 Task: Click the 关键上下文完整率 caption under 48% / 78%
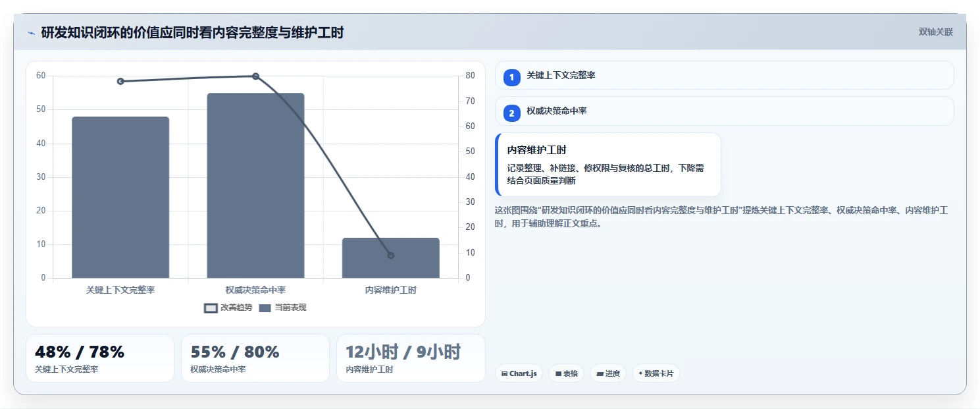click(66, 369)
